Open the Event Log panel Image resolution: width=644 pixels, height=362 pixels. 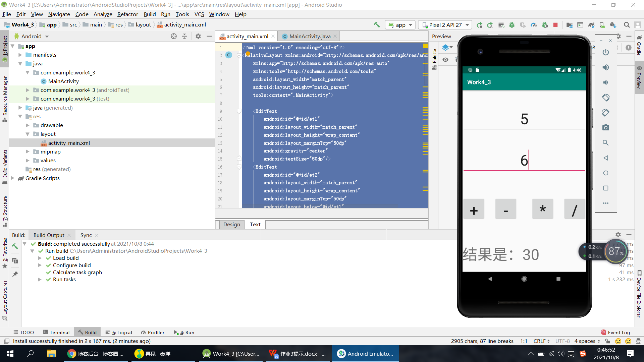click(x=615, y=332)
